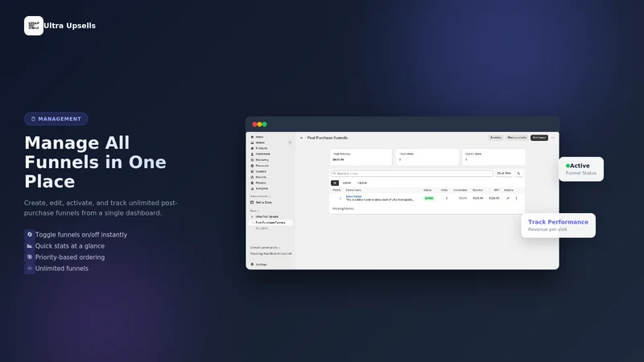This screenshot has width=644, height=362.
Task: Click the Total Visits stat card
Action: coord(427,157)
